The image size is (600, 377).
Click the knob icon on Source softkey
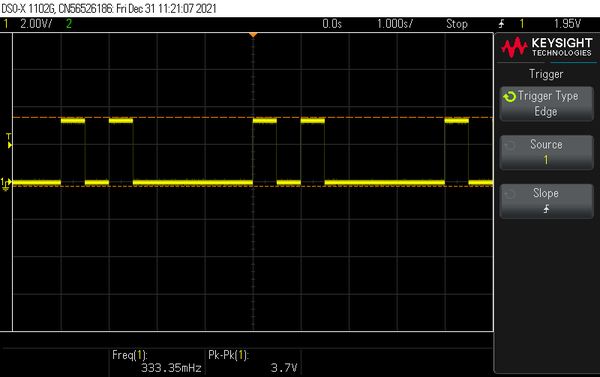(509, 146)
